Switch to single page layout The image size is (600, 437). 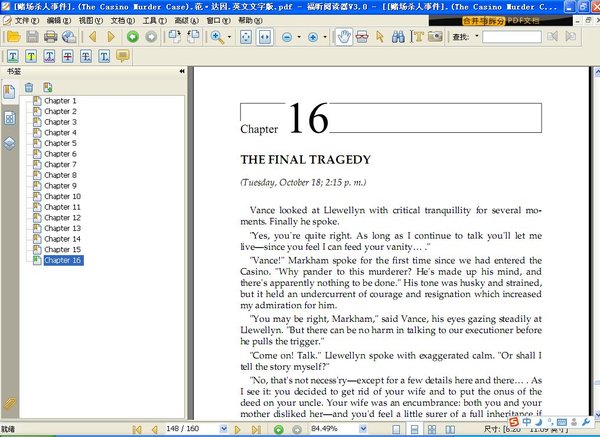click(x=396, y=429)
